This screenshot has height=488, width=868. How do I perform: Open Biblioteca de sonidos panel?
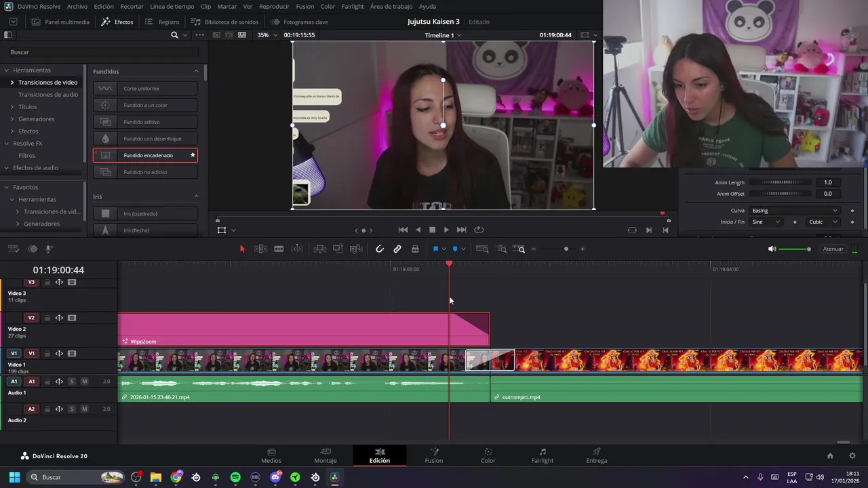[224, 22]
